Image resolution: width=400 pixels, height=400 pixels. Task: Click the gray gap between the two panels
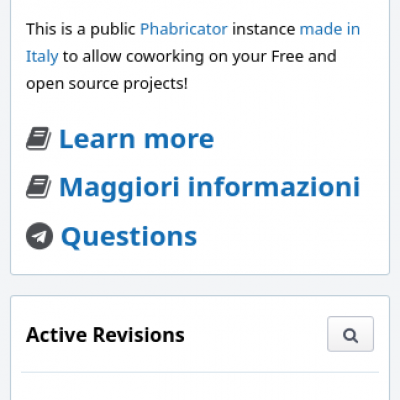point(200,285)
